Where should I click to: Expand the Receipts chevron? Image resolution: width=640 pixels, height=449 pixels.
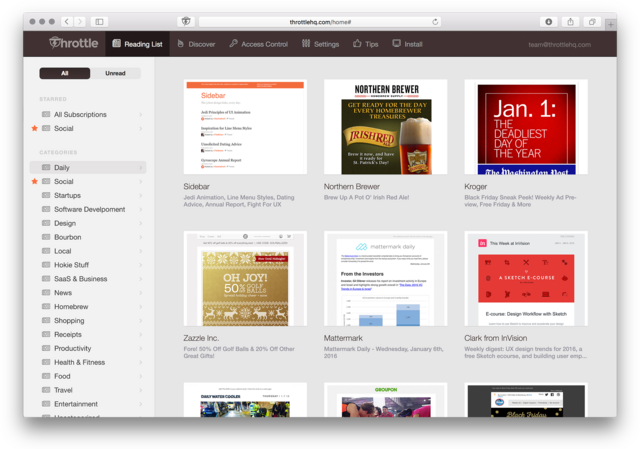tap(140, 334)
